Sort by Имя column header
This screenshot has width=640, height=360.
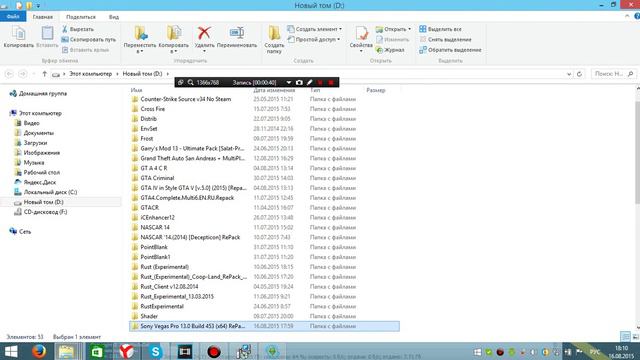tap(136, 90)
